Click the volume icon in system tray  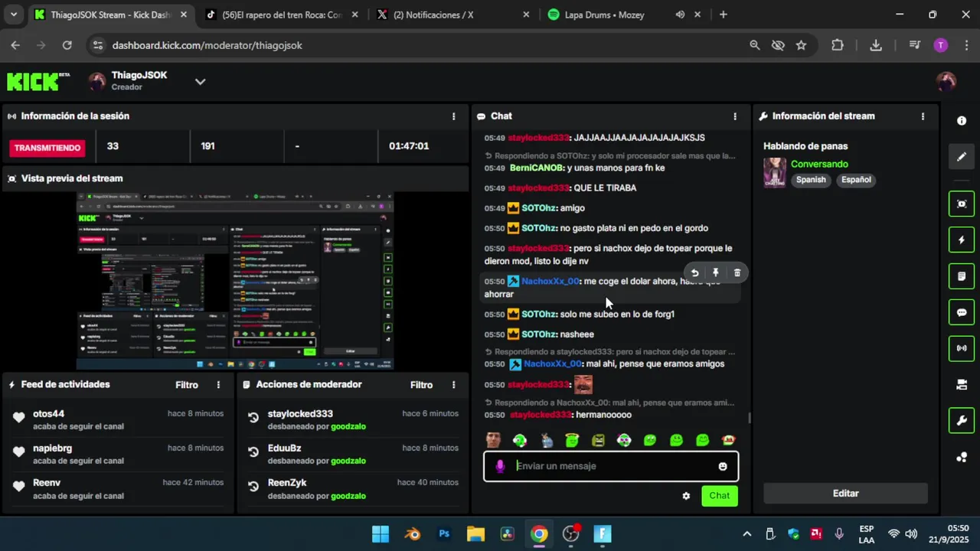click(x=911, y=534)
